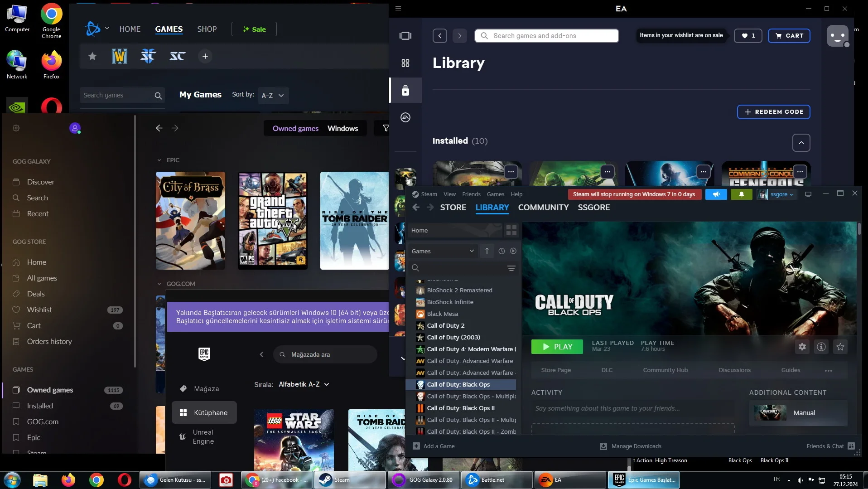This screenshot has height=489, width=868.
Task: Click REDEEM CODE in EA Library
Action: click(x=774, y=112)
